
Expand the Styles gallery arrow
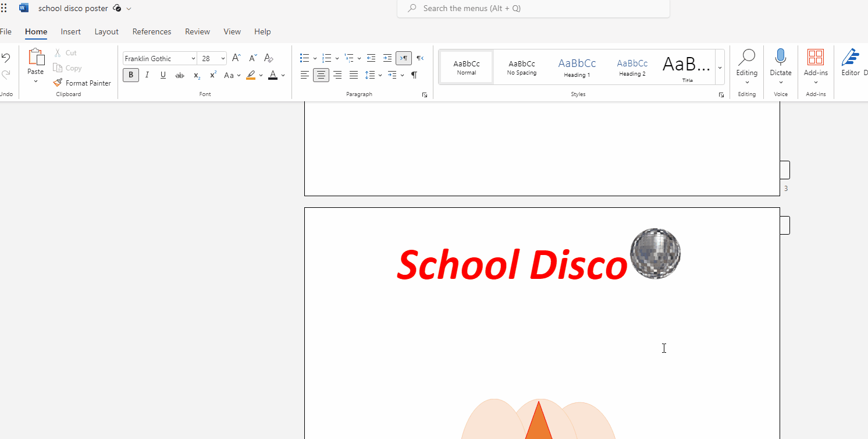(x=720, y=68)
